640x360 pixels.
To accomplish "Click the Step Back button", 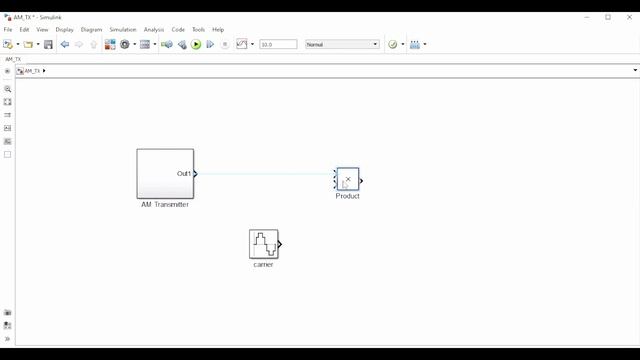I will tap(182, 44).
